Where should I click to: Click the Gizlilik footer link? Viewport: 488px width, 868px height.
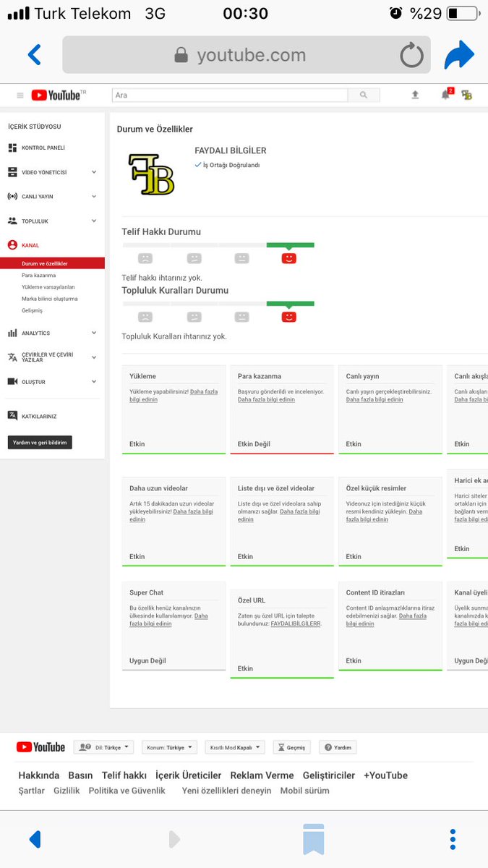coord(67,791)
